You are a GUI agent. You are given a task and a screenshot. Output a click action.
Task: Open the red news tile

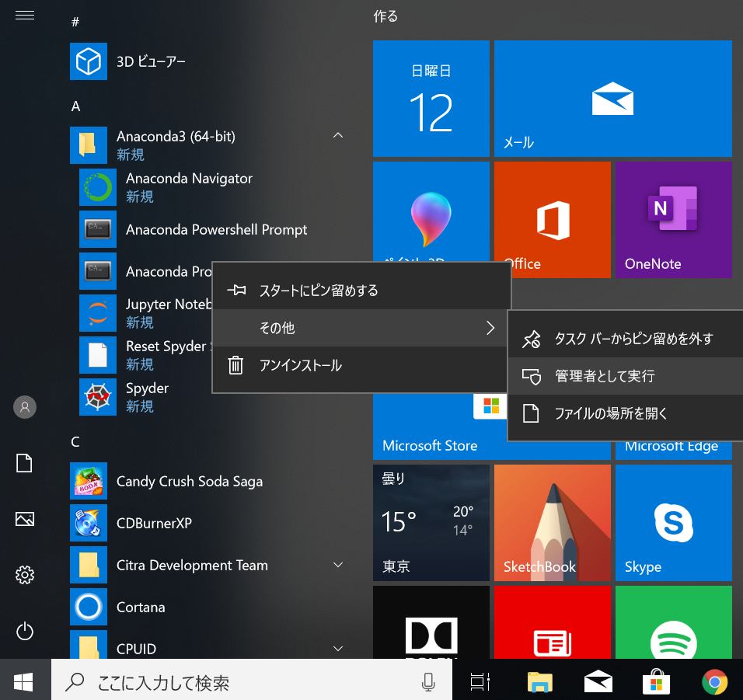(x=552, y=622)
